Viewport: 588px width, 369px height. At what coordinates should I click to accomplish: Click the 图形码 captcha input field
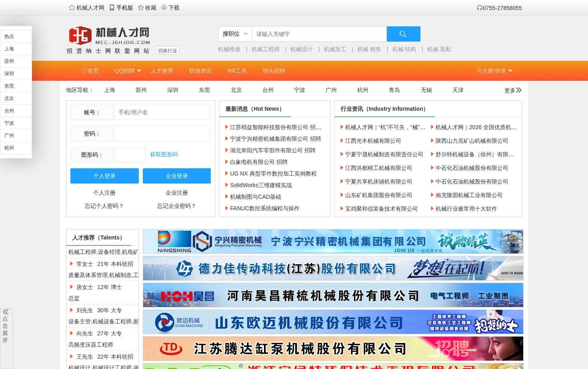pyautogui.click(x=130, y=155)
